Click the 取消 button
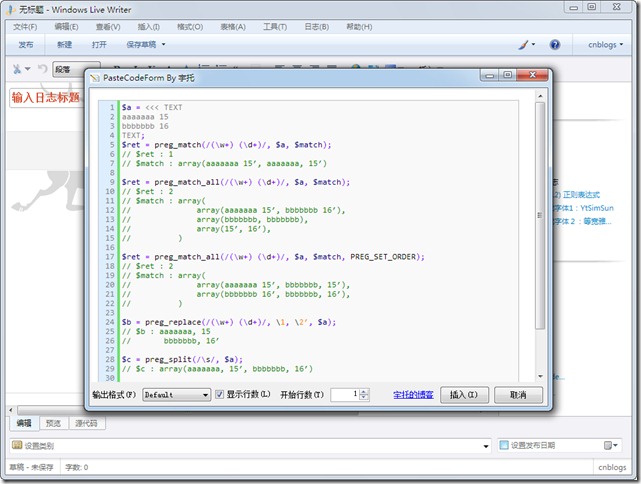641x484 pixels. point(517,395)
